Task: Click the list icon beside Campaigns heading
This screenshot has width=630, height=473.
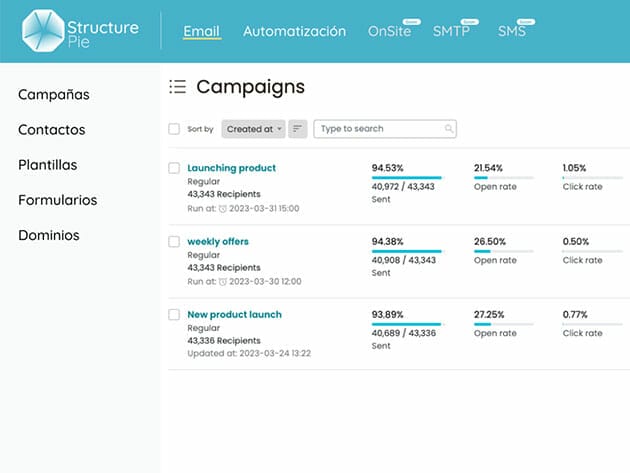Action: click(x=178, y=87)
